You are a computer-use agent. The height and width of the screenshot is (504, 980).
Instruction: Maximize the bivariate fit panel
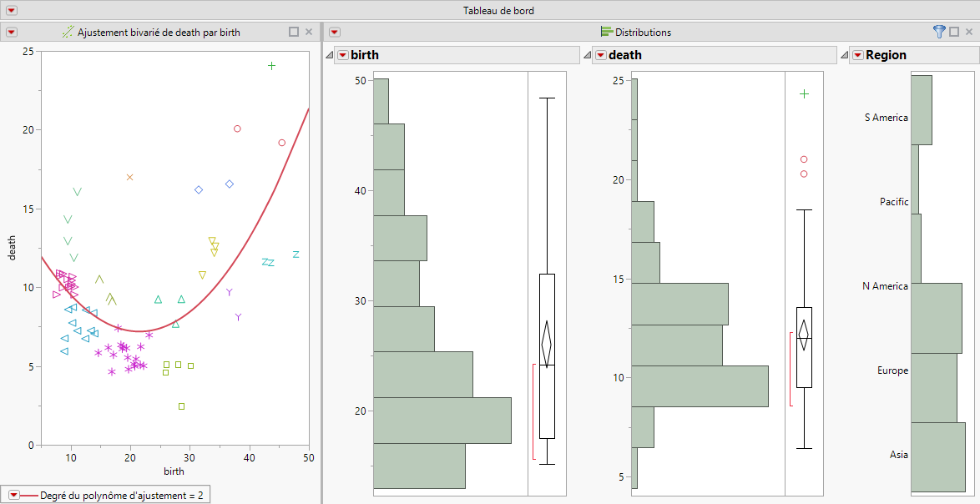coord(294,32)
